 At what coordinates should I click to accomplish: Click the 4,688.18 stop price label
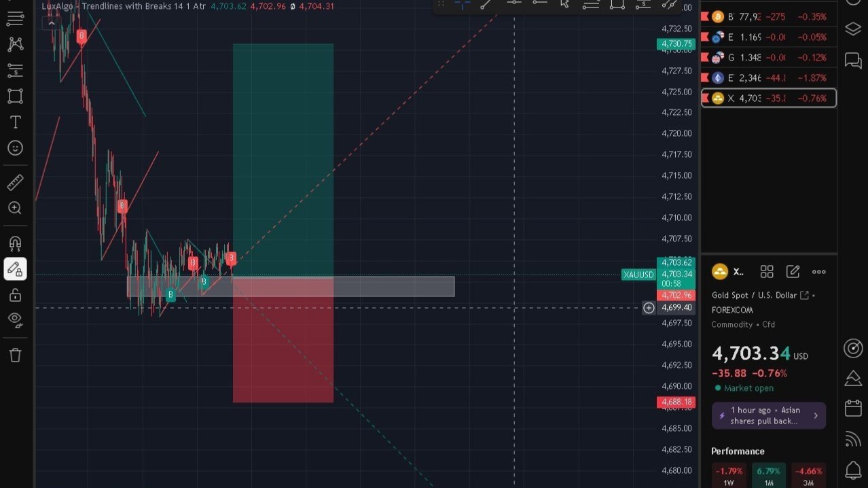click(676, 402)
